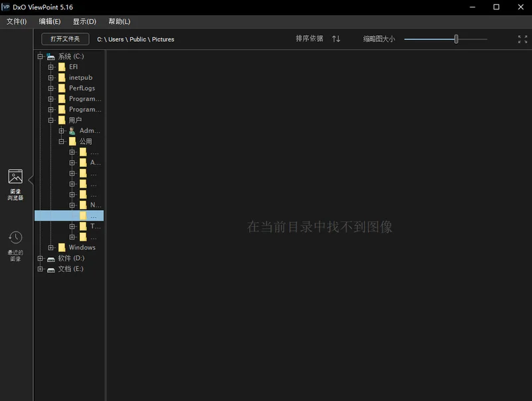Viewport: 532px width, 401px height.
Task: Toggle fullscreen with the corner-arrows icon
Action: [x=523, y=39]
